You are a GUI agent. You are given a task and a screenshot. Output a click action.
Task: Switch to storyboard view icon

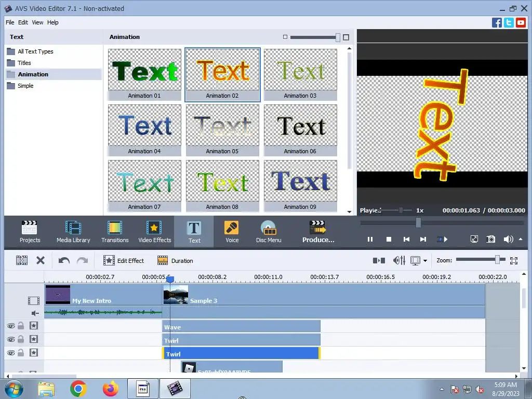(379, 261)
